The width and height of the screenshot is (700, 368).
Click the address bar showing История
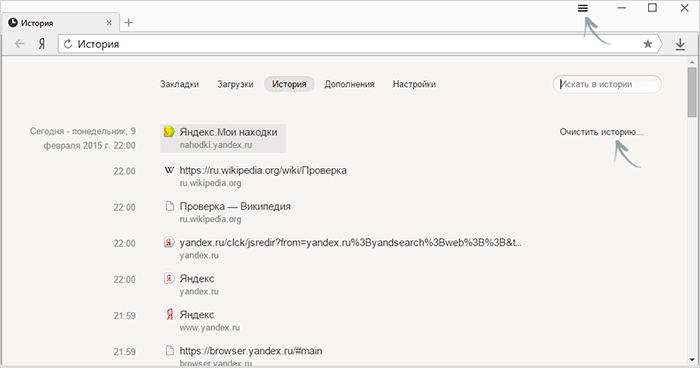[361, 44]
